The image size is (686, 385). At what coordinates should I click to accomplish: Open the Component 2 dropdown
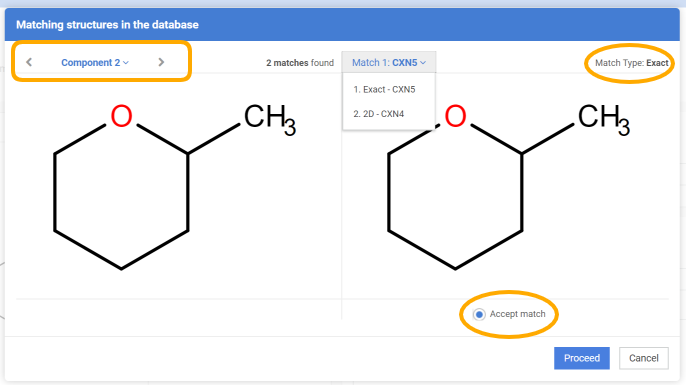(x=94, y=63)
